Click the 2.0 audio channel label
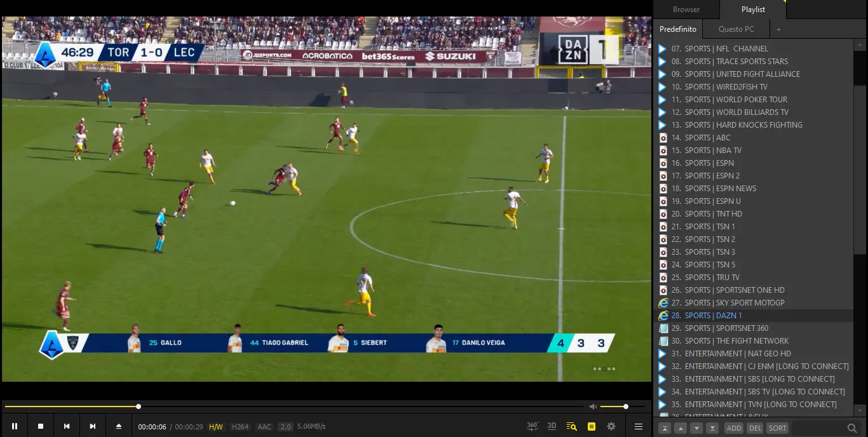 pyautogui.click(x=286, y=427)
